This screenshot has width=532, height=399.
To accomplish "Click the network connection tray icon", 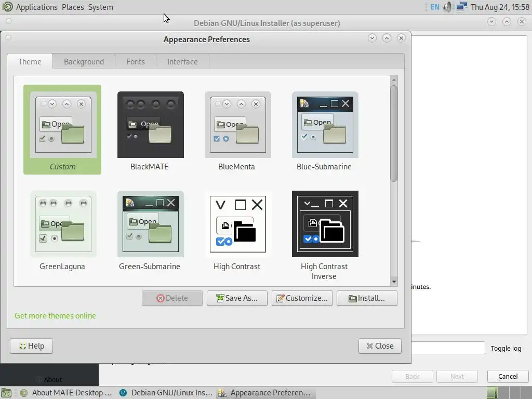I will pos(461,7).
